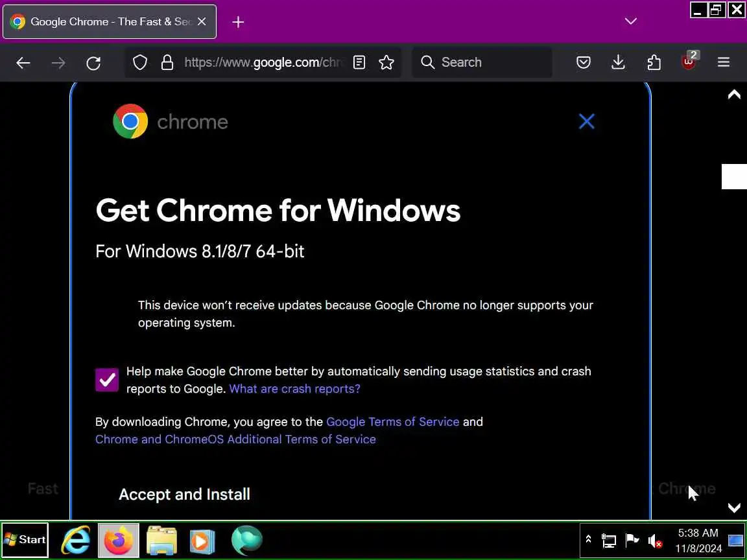747x560 pixels.
Task: Click Accept and Install
Action: tap(184, 495)
